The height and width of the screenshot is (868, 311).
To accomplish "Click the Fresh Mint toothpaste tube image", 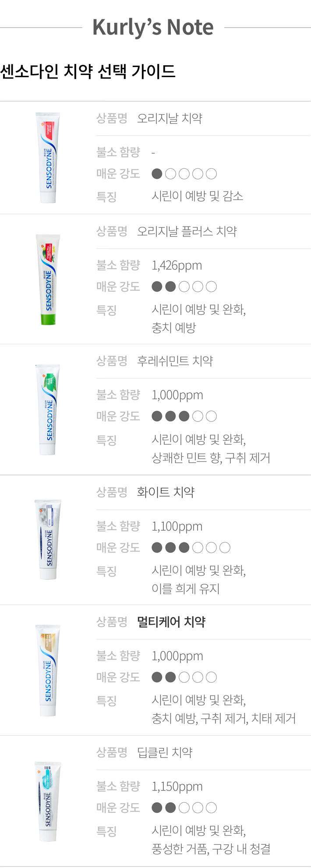I will pyautogui.click(x=48, y=410).
